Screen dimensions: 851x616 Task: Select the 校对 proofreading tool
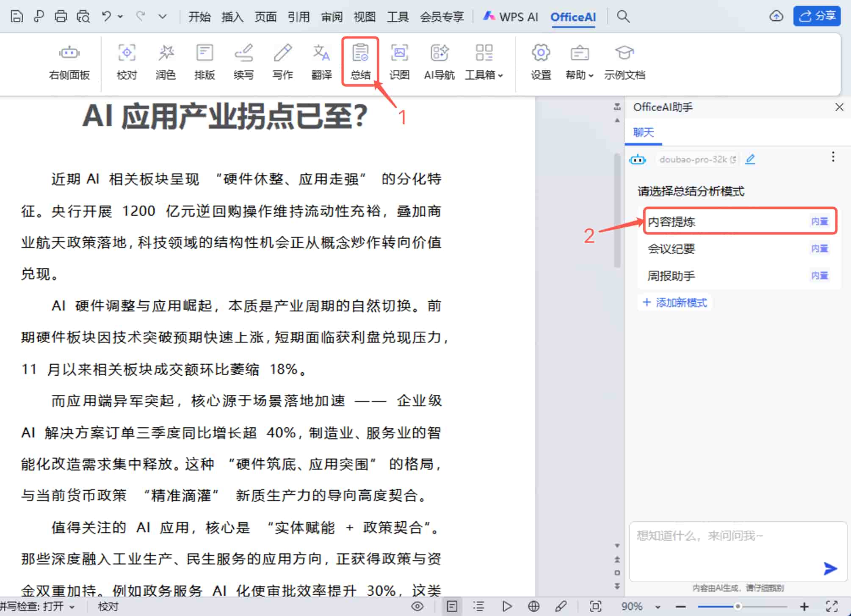pyautogui.click(x=127, y=62)
